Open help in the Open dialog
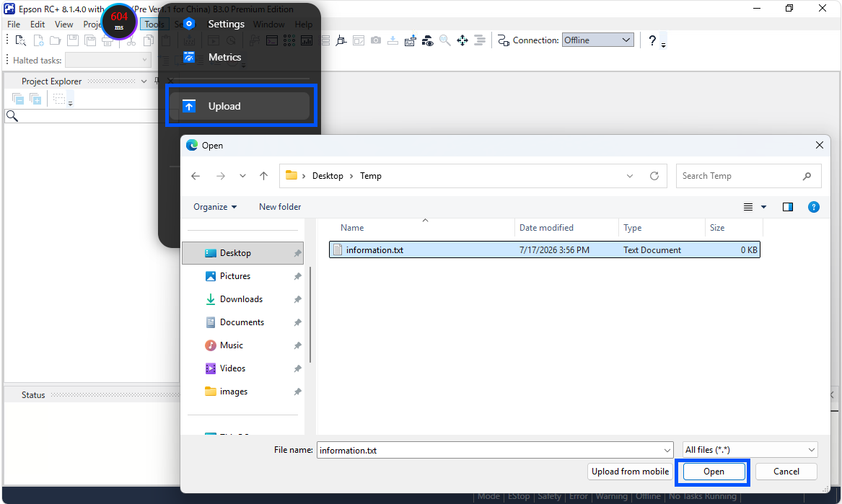This screenshot has height=504, width=842. (814, 207)
